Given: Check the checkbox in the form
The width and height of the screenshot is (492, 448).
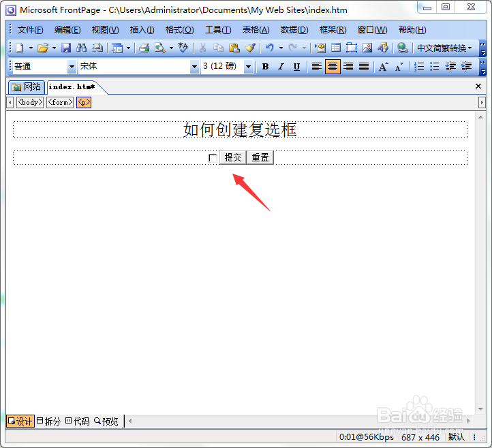Looking at the screenshot, I should click(213, 158).
